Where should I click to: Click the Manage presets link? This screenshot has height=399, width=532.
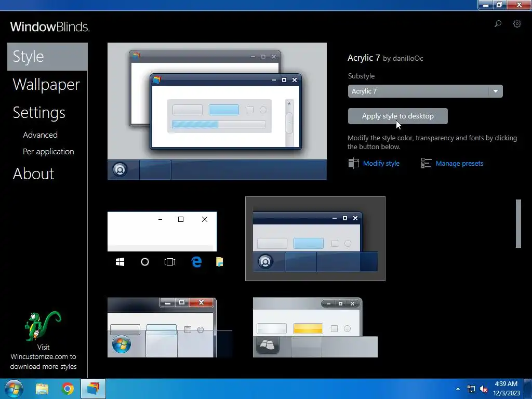coord(459,164)
